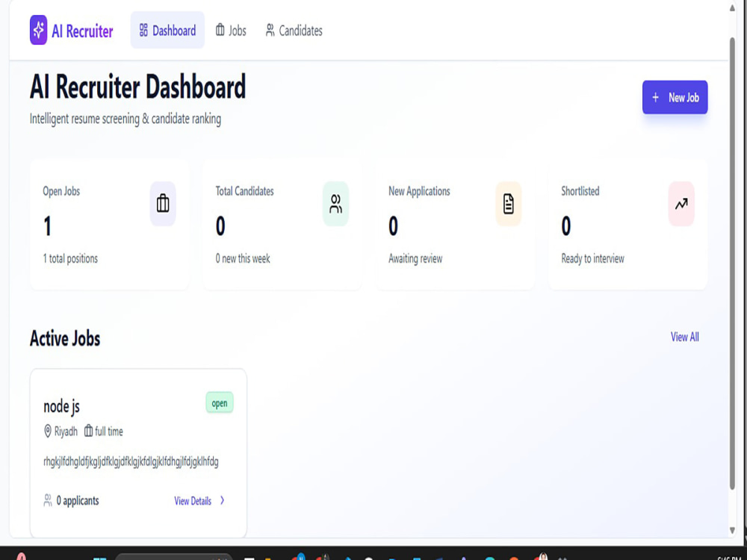Click the full time briefcase icon

[x=89, y=431]
